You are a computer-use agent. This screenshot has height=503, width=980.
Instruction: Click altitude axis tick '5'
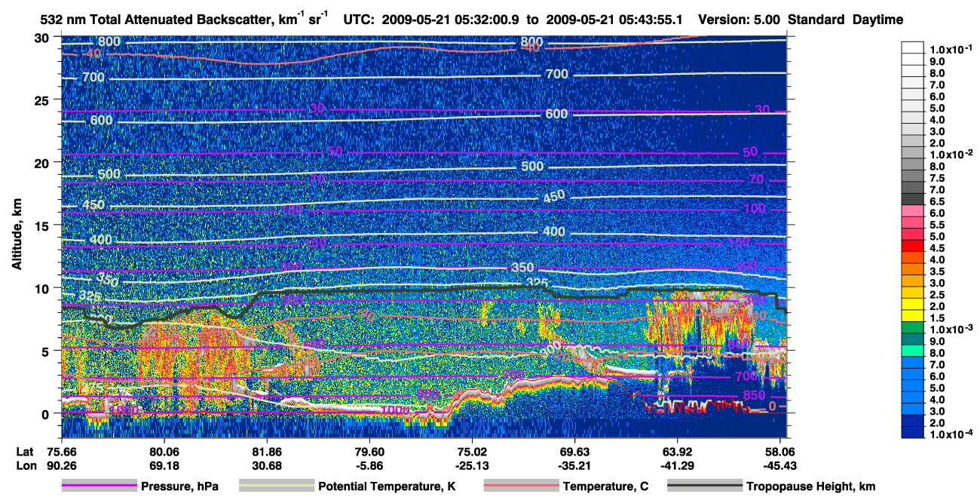(47, 351)
